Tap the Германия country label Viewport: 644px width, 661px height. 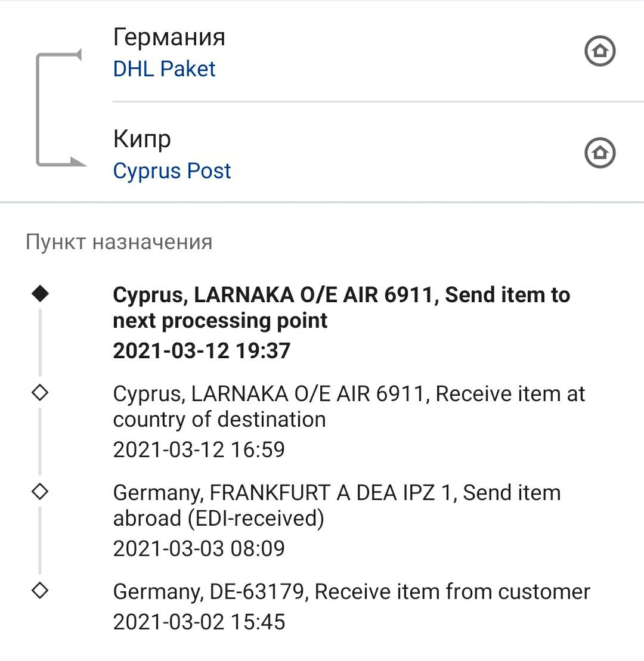point(169,38)
